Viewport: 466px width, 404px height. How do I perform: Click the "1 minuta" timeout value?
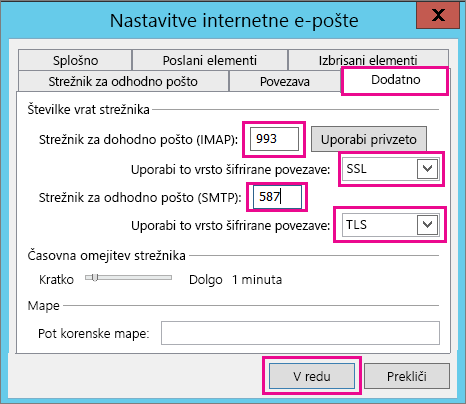click(257, 279)
